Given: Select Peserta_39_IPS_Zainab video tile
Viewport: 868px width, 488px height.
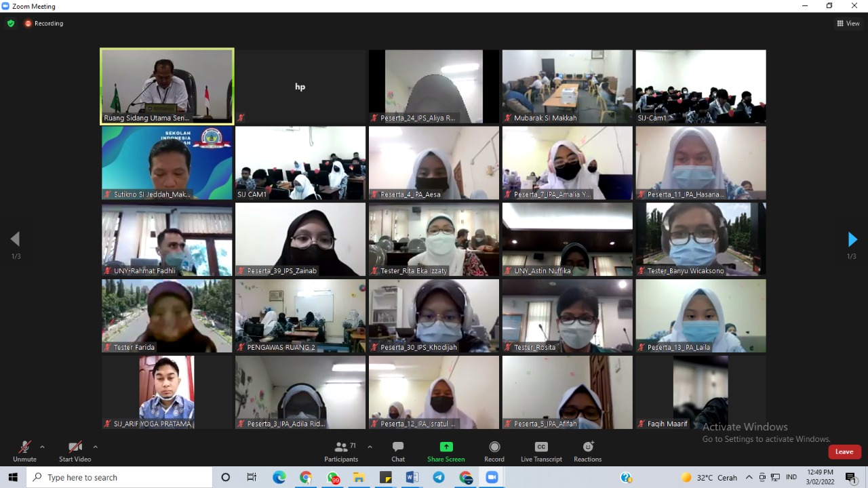Looking at the screenshot, I should coord(300,239).
